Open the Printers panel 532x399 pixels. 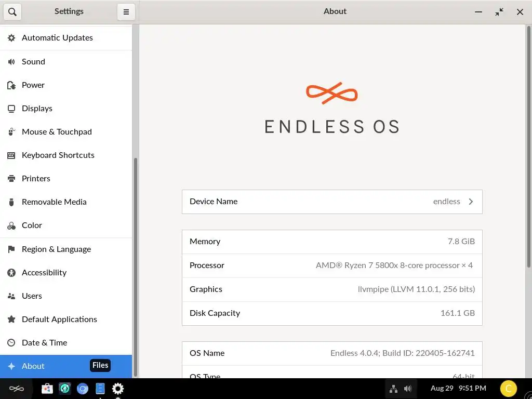[66, 179]
